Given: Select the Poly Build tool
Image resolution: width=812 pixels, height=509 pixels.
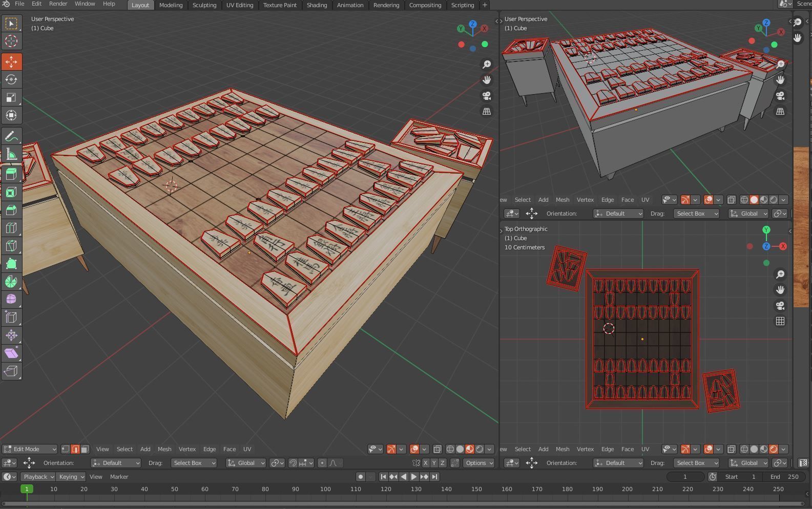Looking at the screenshot, I should pos(11,264).
